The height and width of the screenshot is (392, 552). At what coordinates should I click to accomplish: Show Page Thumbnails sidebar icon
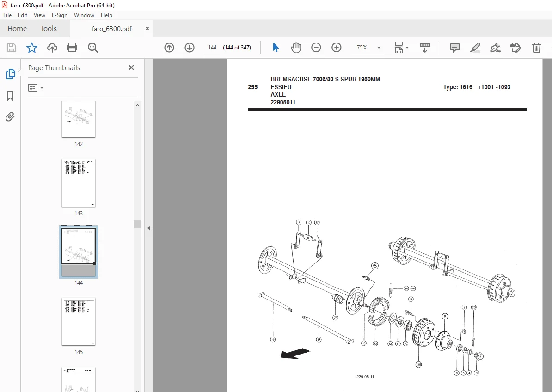[11, 74]
